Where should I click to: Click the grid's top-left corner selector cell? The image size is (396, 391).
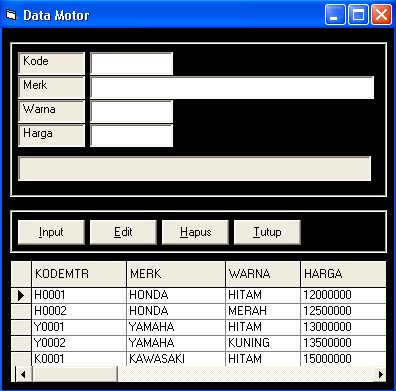tap(21, 274)
